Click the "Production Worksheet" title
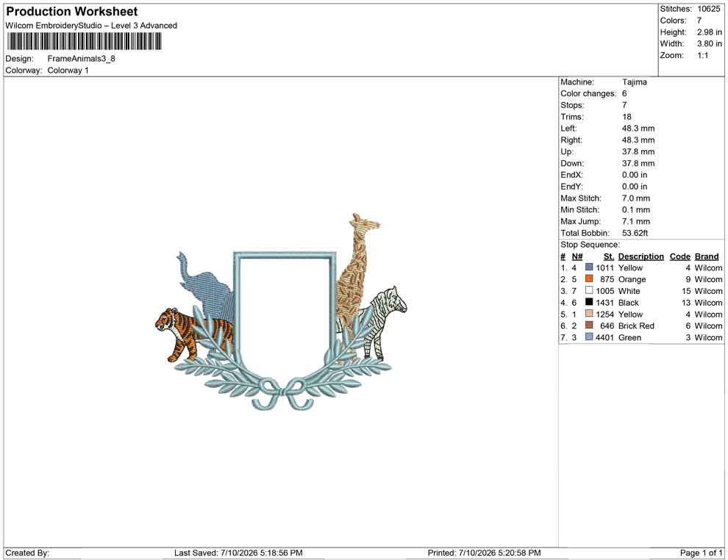 72,12
